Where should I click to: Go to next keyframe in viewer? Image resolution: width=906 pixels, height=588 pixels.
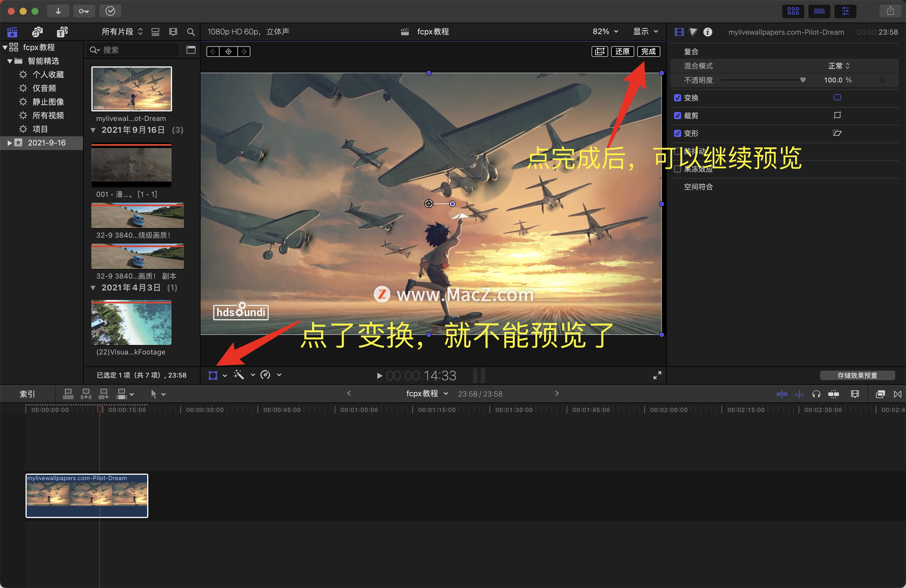pos(243,51)
